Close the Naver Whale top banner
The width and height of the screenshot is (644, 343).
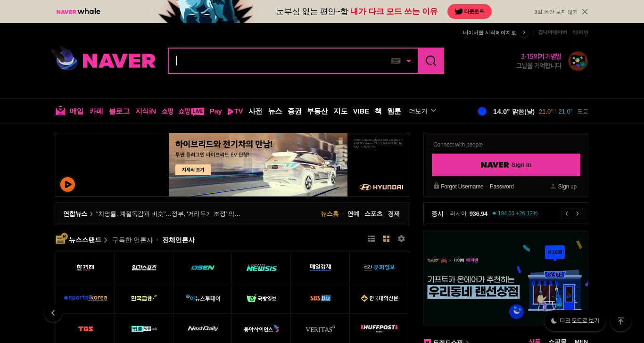point(585,12)
